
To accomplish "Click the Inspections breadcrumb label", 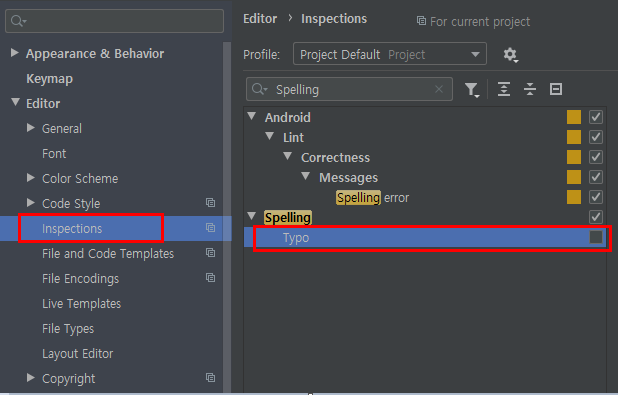I will click(334, 19).
